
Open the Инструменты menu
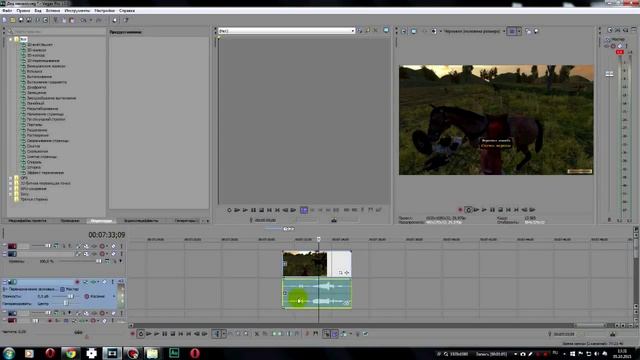(x=77, y=11)
